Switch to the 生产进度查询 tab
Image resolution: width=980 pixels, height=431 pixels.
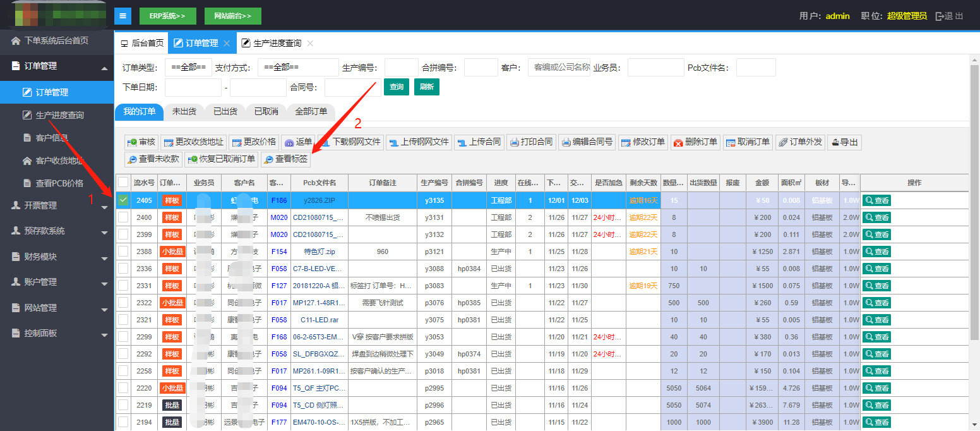pos(277,43)
